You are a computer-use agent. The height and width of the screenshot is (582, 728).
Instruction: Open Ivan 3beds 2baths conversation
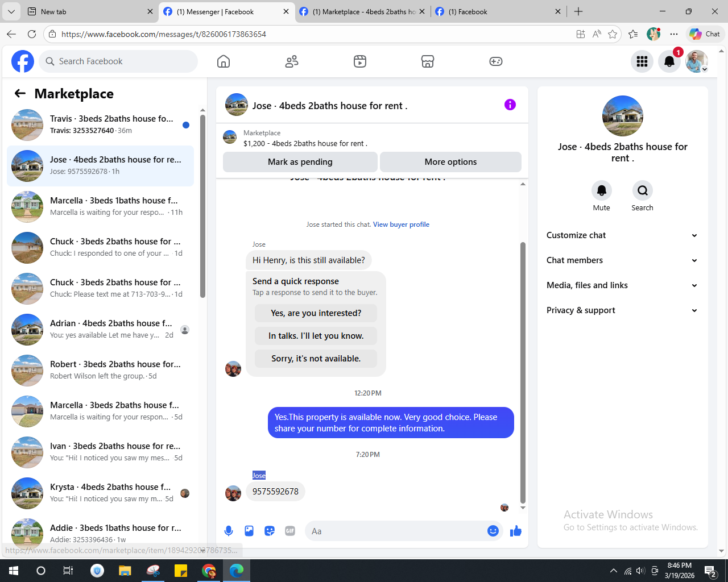[101, 452]
